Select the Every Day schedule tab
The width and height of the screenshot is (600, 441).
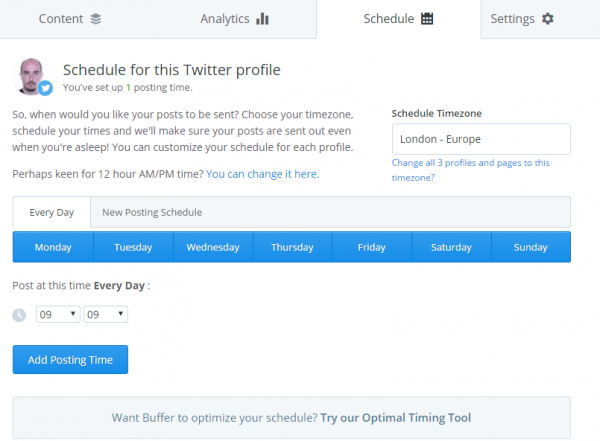pos(52,212)
